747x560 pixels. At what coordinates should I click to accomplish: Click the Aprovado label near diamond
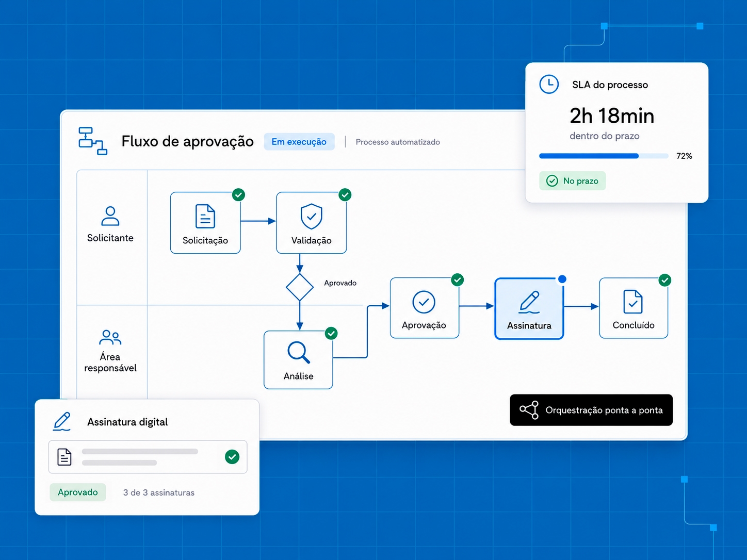[340, 283]
